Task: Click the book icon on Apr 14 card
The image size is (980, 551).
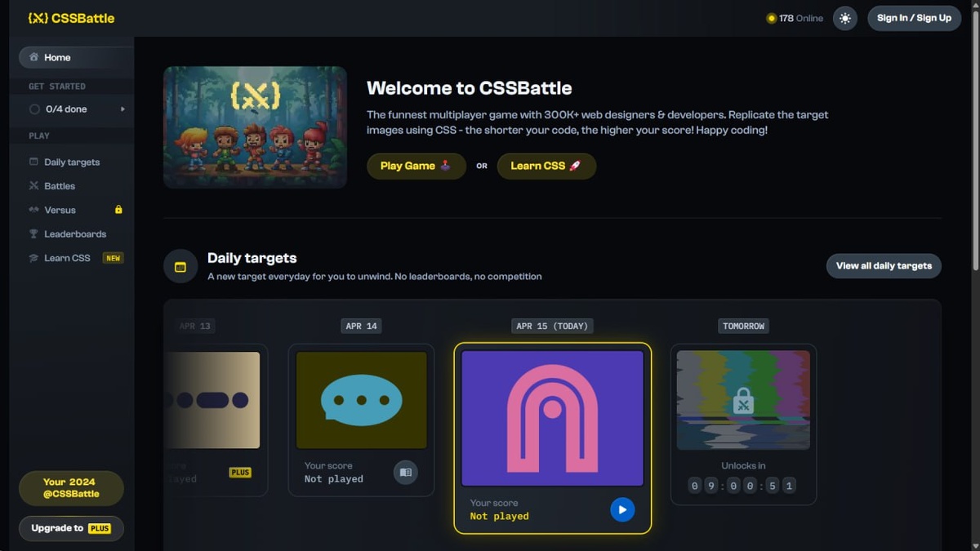Action: point(406,472)
